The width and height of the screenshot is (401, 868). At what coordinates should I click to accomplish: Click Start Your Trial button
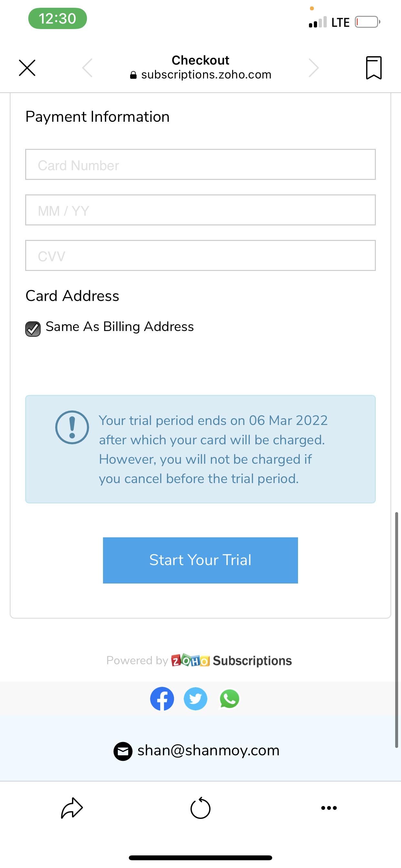pyautogui.click(x=200, y=560)
